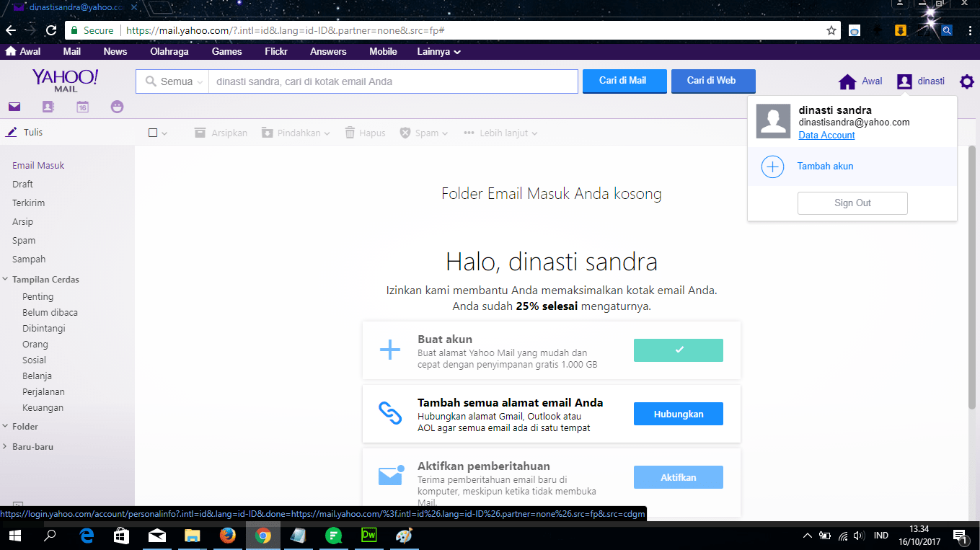Open Firefox from the taskbar
This screenshot has height=550, width=980.
coord(228,536)
